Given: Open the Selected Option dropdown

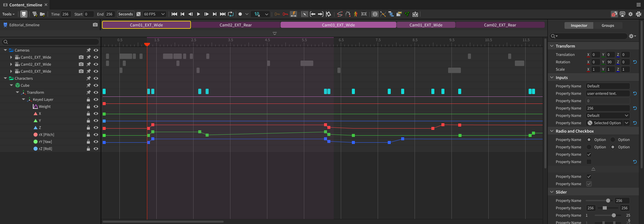Looking at the screenshot, I should tap(608, 123).
